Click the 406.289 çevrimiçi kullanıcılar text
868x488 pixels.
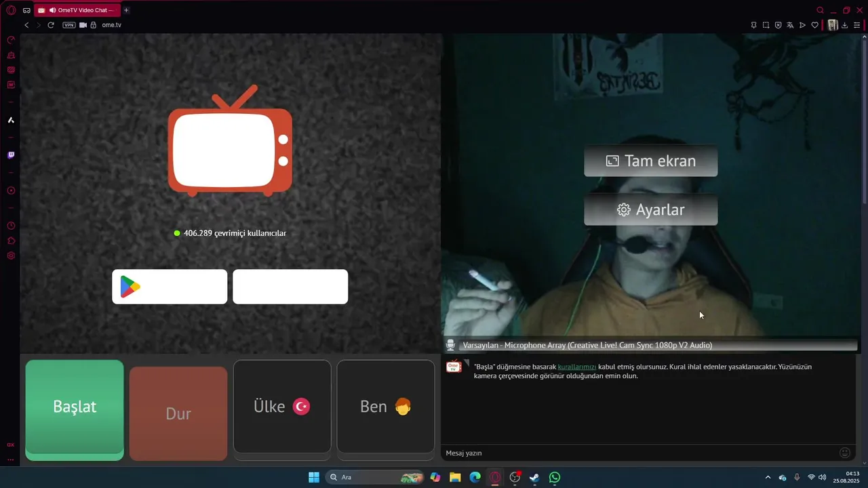click(235, 233)
